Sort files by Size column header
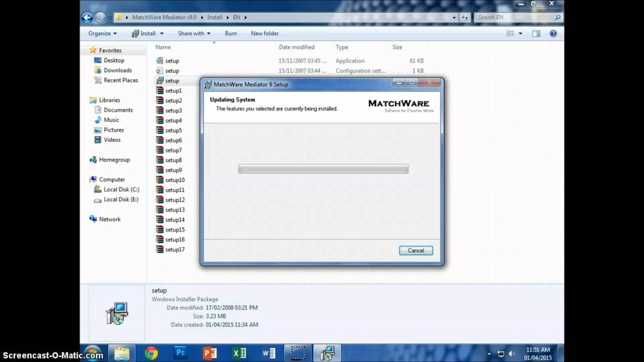Image resolution: width=644 pixels, height=362 pixels. (x=397, y=47)
